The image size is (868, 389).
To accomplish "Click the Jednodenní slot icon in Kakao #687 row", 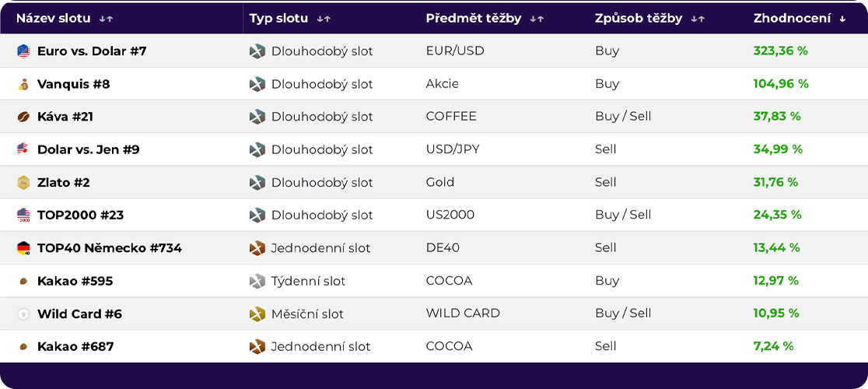I will tap(257, 346).
